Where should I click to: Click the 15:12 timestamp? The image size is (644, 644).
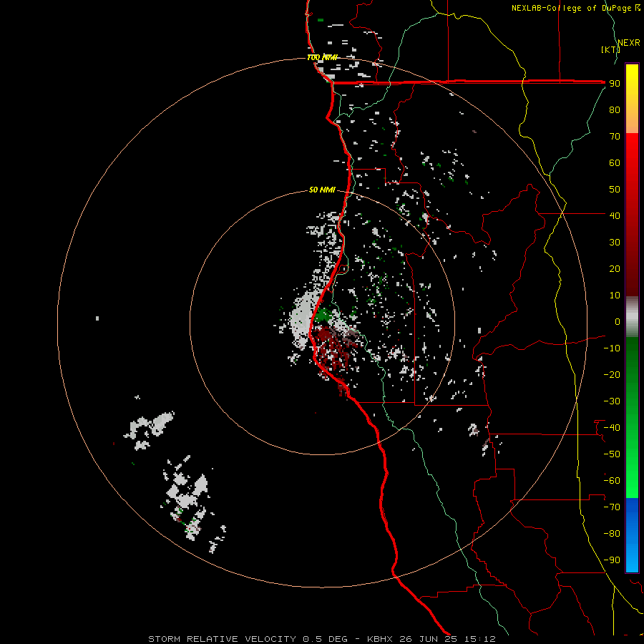(480, 639)
